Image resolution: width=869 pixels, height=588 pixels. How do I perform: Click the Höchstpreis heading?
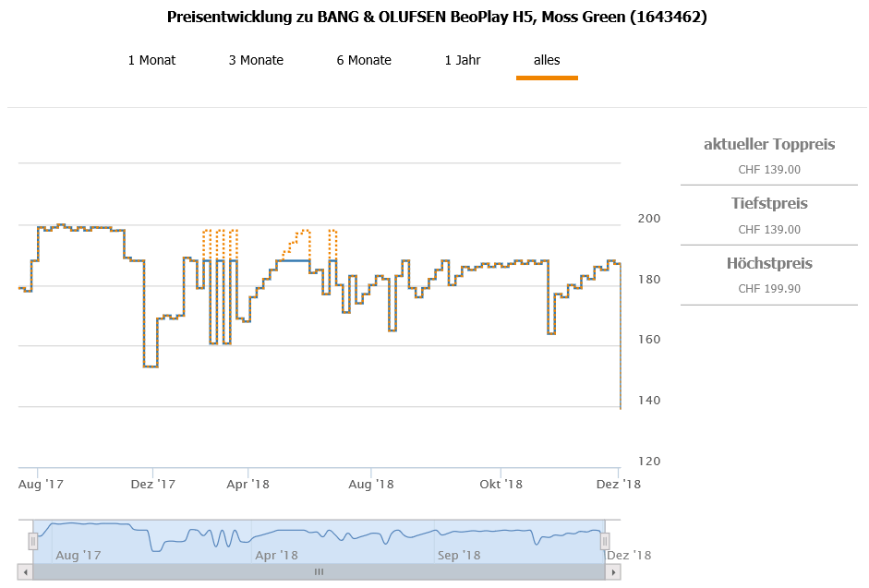click(x=769, y=263)
